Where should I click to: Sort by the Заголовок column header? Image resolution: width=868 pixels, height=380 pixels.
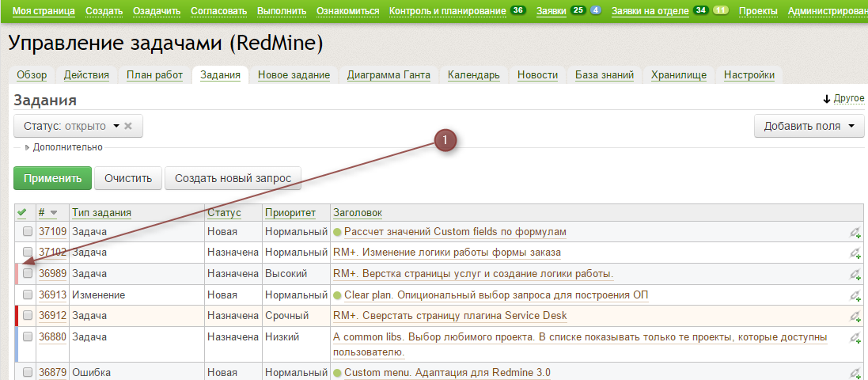pyautogui.click(x=358, y=213)
